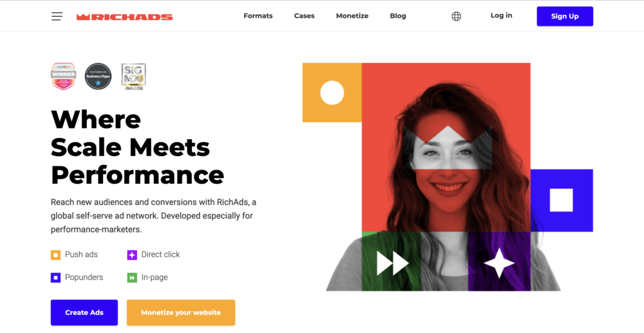Open the Monetize nav item
The width and height of the screenshot is (644, 333).
(352, 16)
